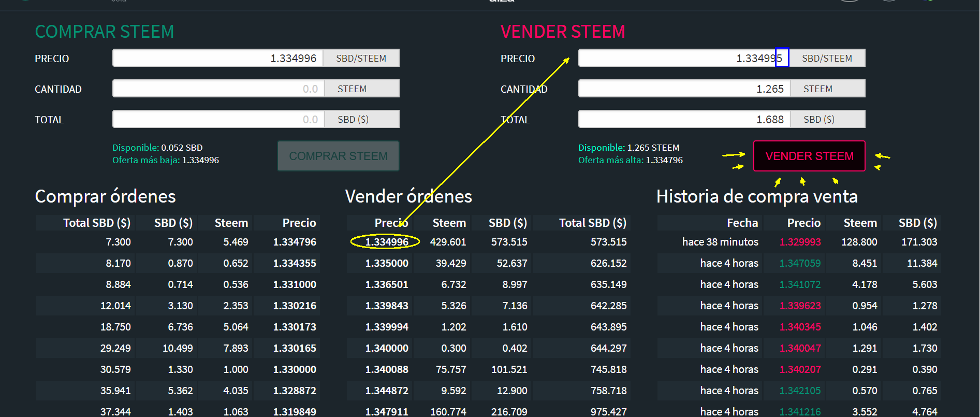The width and height of the screenshot is (980, 417).
Task: Select sell order priced 1.335000
Action: [489, 263]
